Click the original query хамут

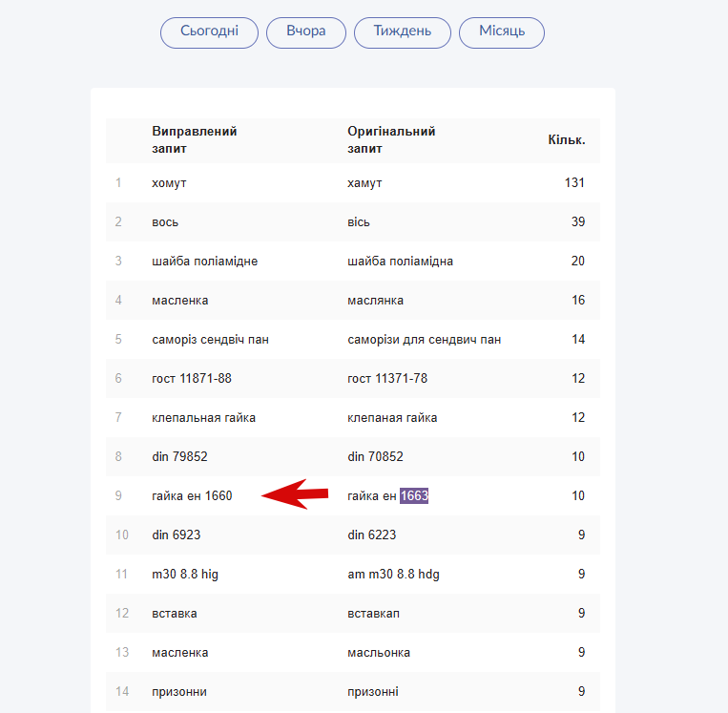click(364, 182)
